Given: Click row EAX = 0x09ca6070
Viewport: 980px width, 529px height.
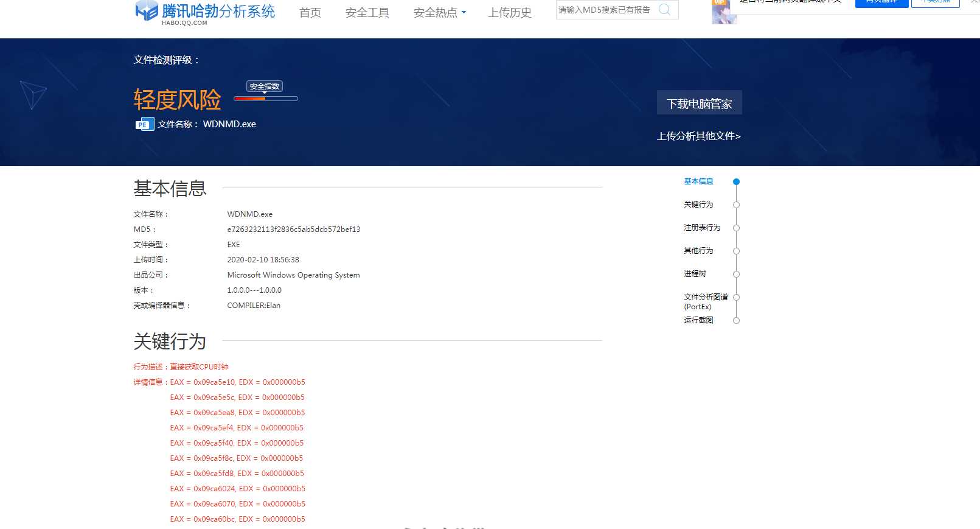Looking at the screenshot, I should click(237, 504).
